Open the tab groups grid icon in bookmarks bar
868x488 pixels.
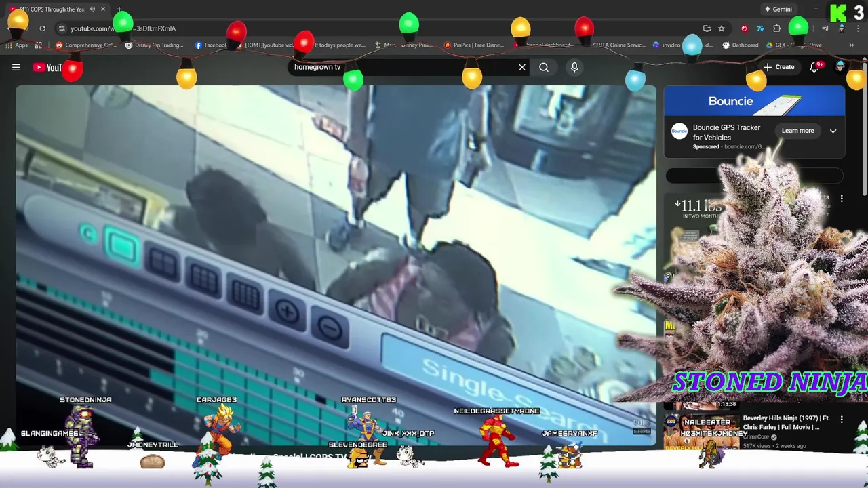coord(39,45)
